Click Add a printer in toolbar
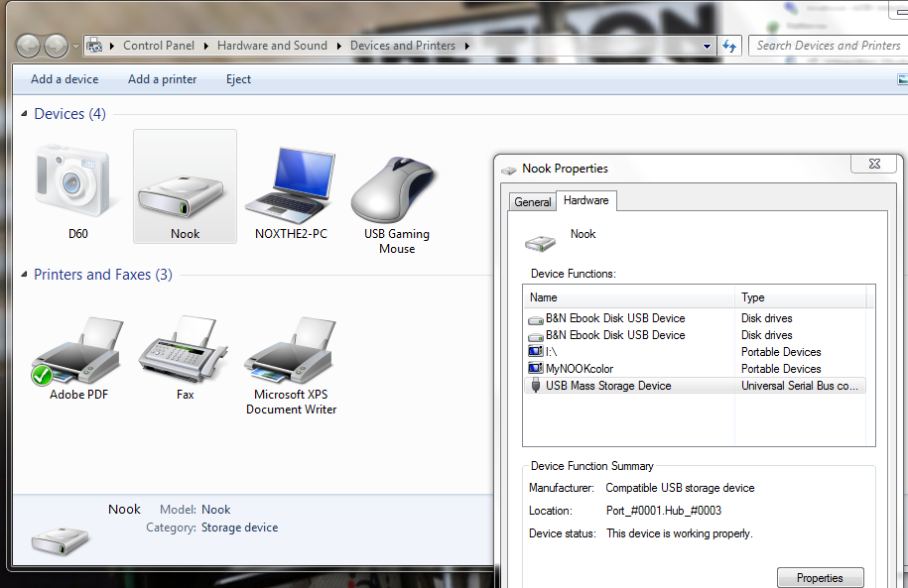 point(162,79)
